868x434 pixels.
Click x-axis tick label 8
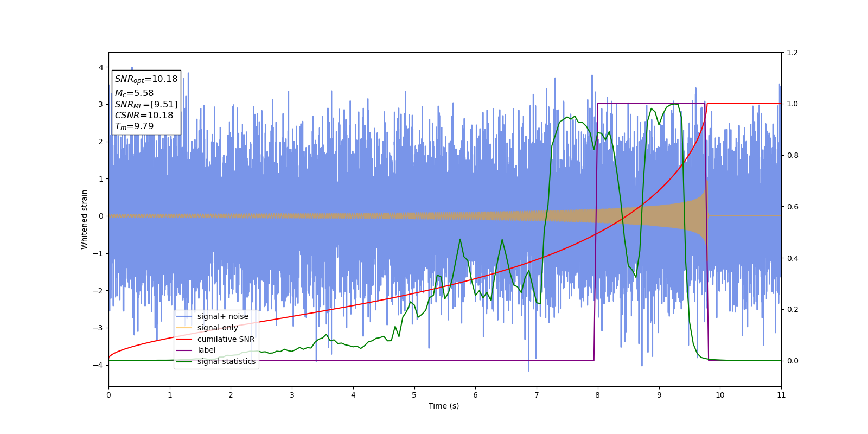coord(598,395)
